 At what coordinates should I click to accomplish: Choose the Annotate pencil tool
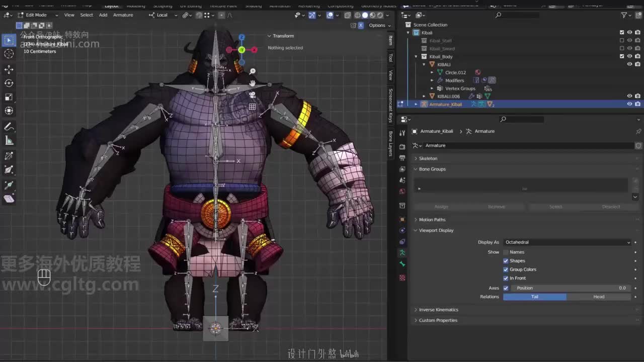click(9, 127)
